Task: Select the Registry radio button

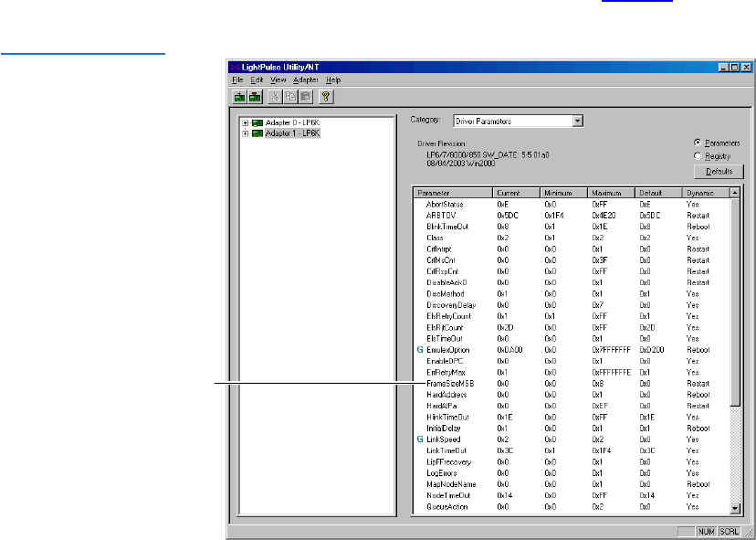Action: click(698, 156)
